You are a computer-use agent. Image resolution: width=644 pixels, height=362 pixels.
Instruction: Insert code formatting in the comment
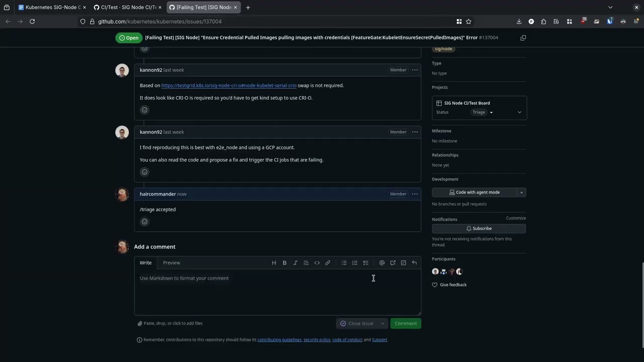click(x=317, y=263)
